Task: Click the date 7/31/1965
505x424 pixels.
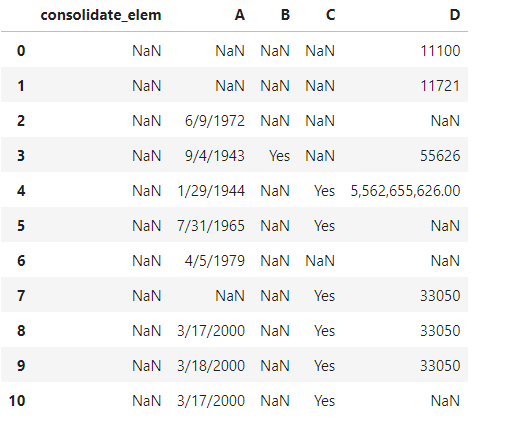Action: (211, 226)
